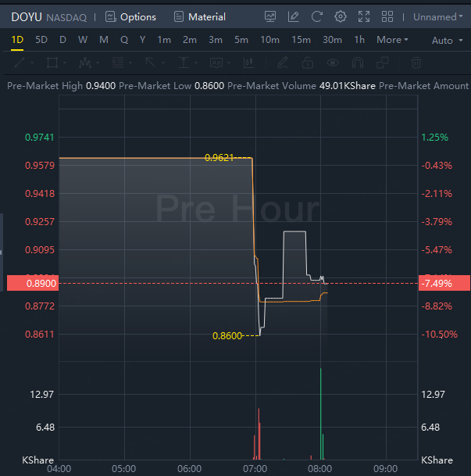Toggle fullscreen expand icon

tap(364, 16)
